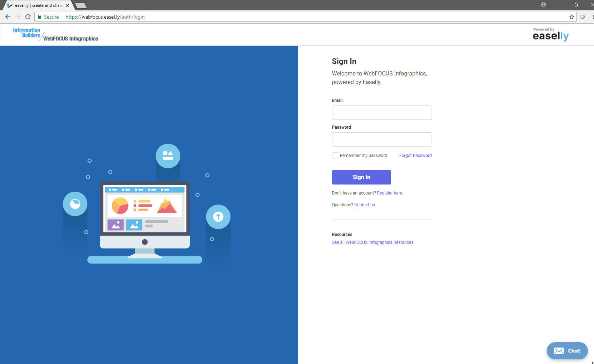Click the Powered by easelly logo
The image size is (594, 364).
550,34
